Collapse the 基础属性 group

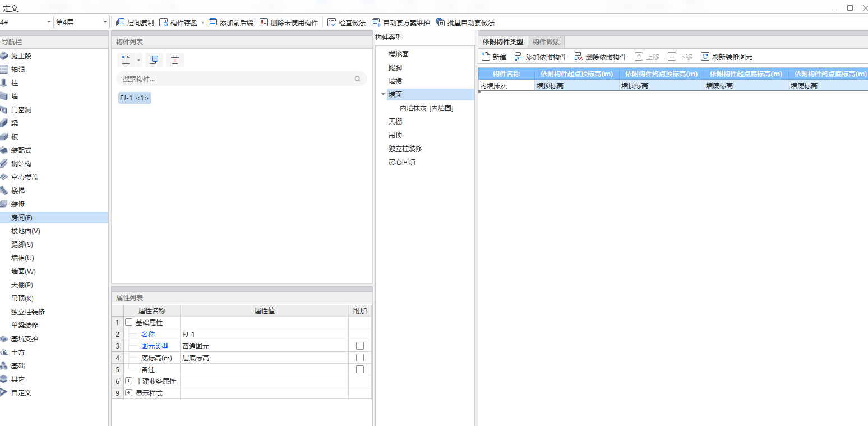(128, 322)
